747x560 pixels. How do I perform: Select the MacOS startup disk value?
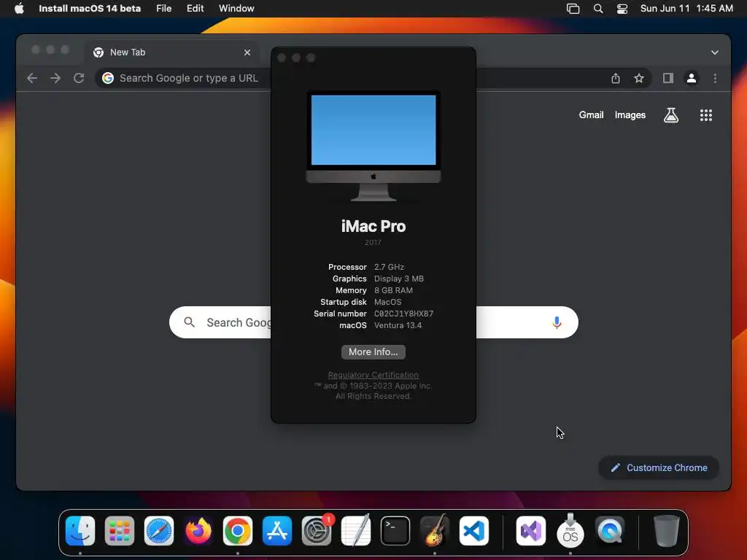point(387,302)
